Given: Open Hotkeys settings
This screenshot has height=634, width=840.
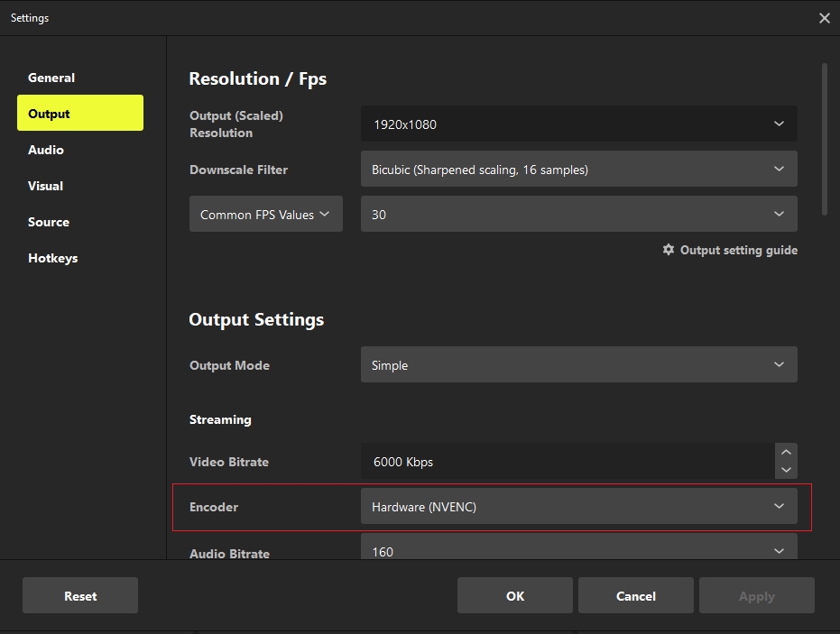Looking at the screenshot, I should click(x=52, y=258).
